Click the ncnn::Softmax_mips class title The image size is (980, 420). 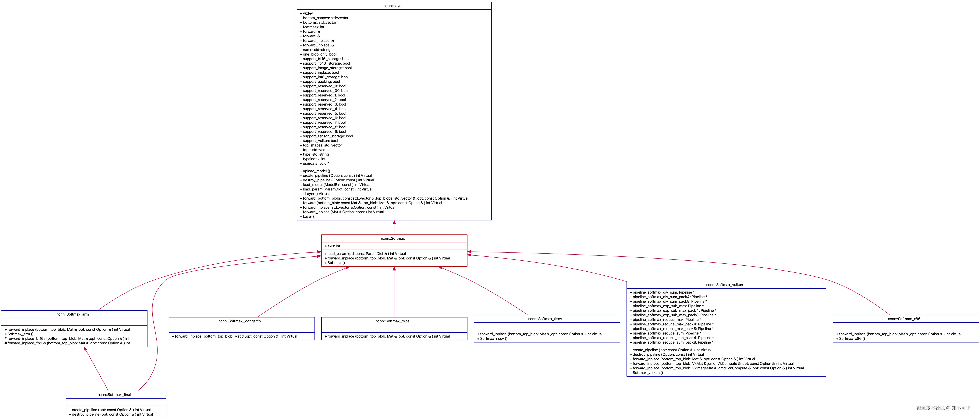(x=393, y=321)
